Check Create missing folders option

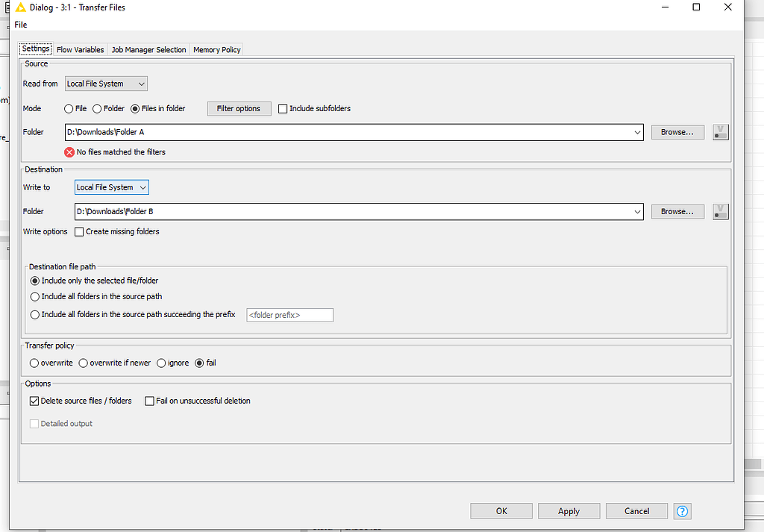[79, 231]
